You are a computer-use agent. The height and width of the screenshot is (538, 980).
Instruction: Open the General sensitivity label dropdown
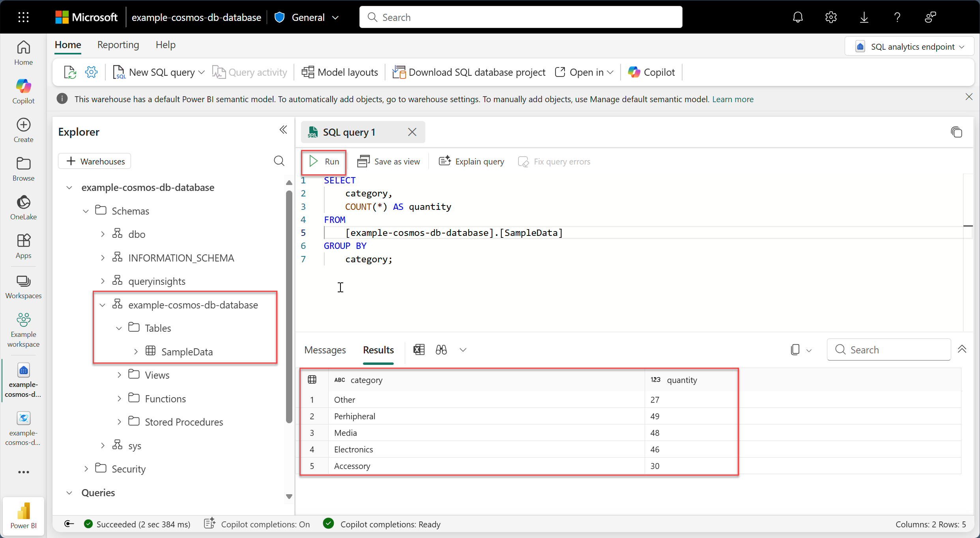[307, 17]
